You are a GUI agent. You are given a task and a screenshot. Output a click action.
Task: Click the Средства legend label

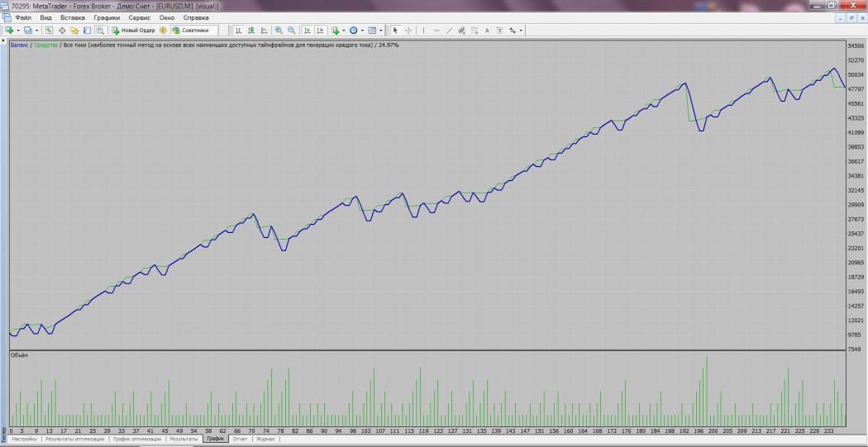point(45,45)
